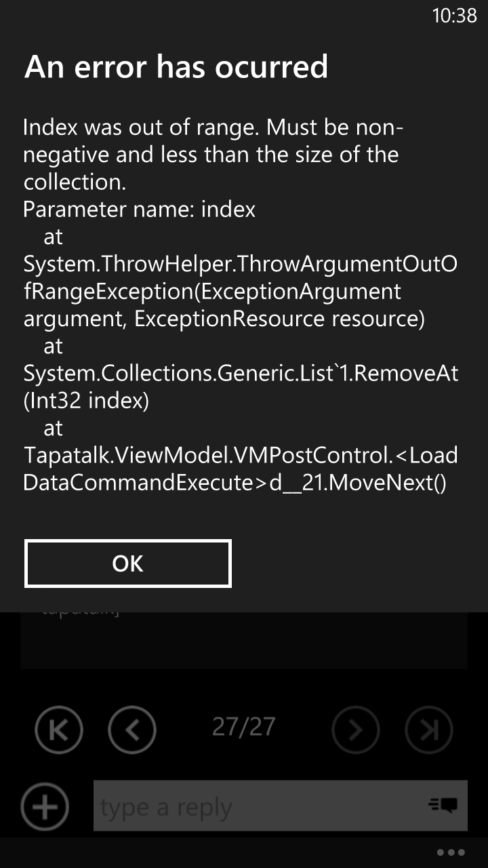Viewport: 488px width, 868px height.
Task: Select the "An error has ocurred" heading
Action: click(176, 66)
